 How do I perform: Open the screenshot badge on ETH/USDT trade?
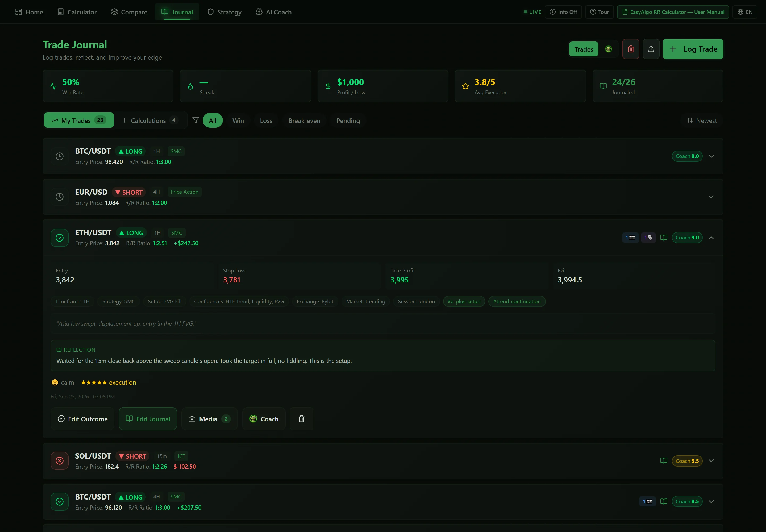(x=630, y=238)
